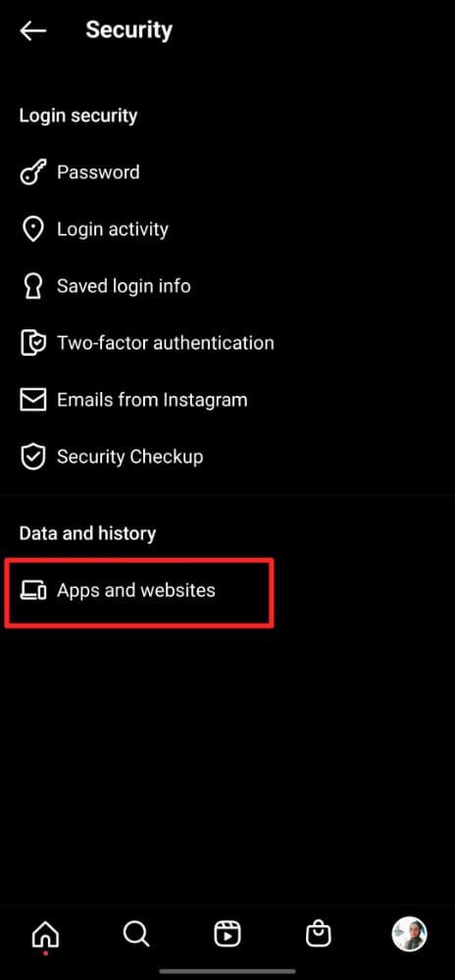Image resolution: width=455 pixels, height=980 pixels.
Task: Select Saved login info
Action: click(227, 286)
